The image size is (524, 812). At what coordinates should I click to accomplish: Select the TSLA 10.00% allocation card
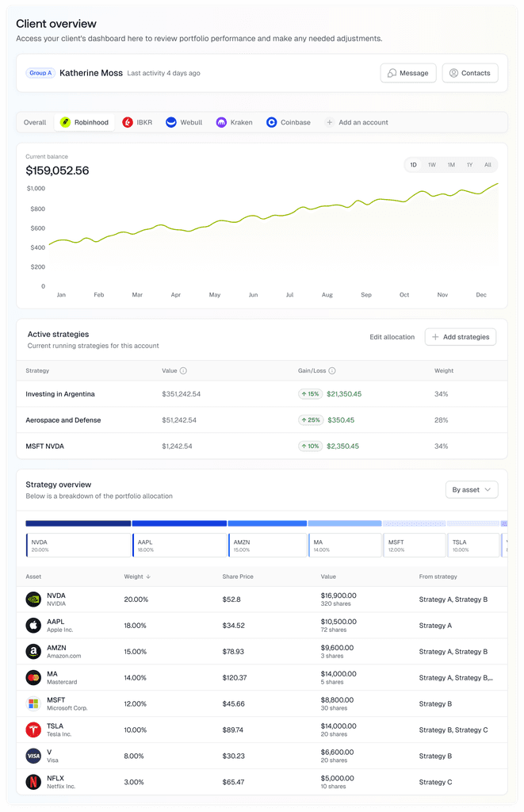point(473,546)
